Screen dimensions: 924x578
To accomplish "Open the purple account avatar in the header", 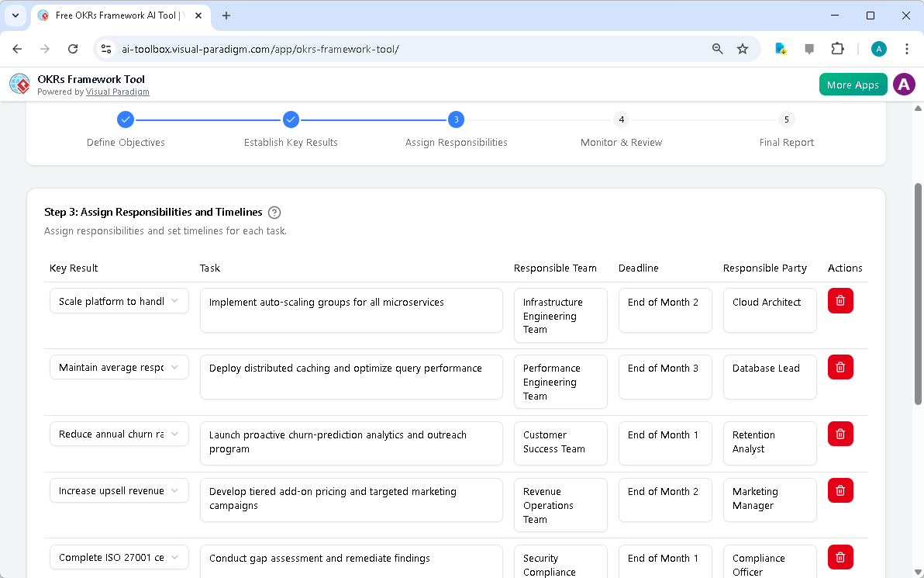I will pos(904,84).
